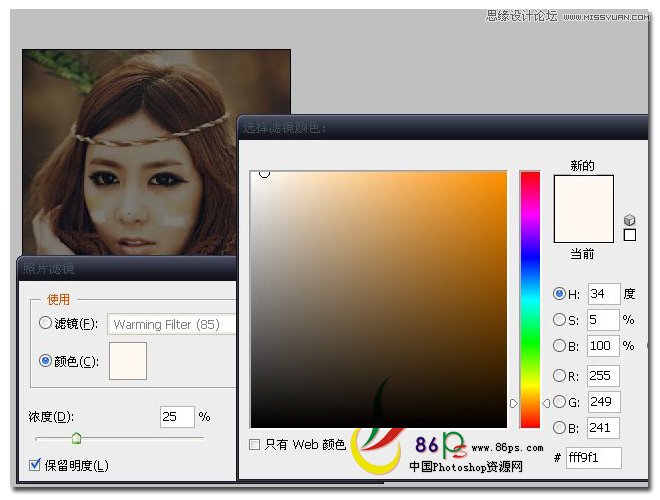This screenshot has height=500, width=660.
Task: Click the color picker circle marker
Action: pyautogui.click(x=264, y=173)
